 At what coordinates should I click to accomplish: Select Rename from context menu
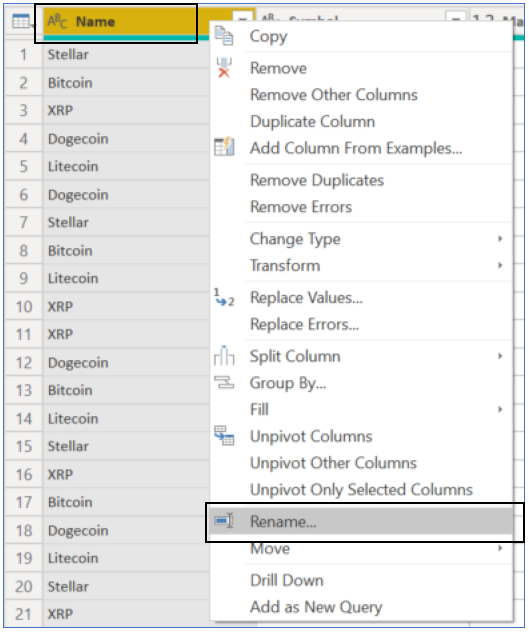tap(361, 521)
